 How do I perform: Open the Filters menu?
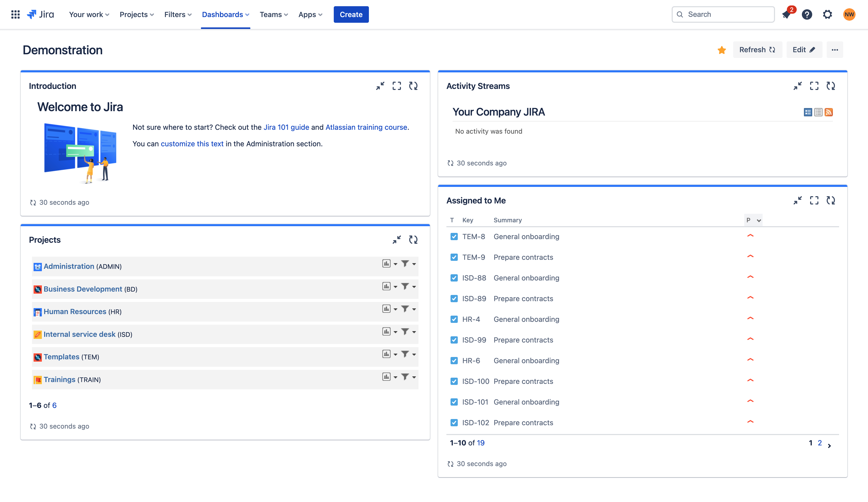tap(178, 14)
